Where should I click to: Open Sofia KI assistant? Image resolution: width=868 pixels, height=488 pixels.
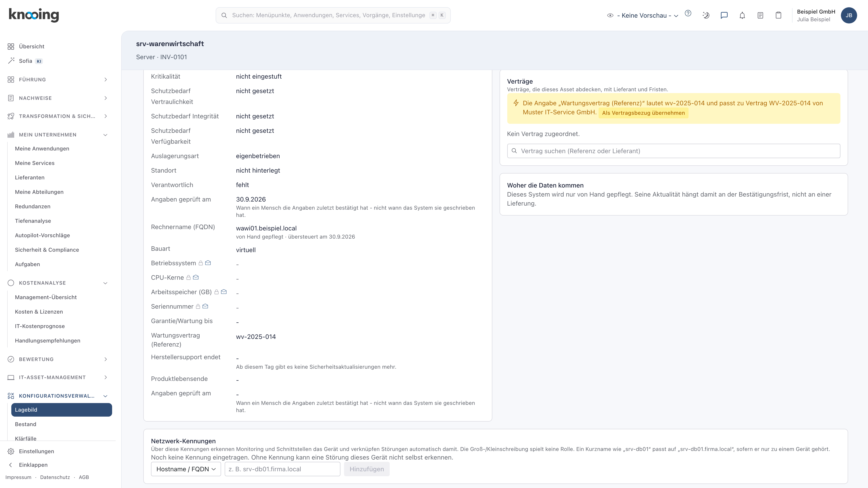point(26,61)
